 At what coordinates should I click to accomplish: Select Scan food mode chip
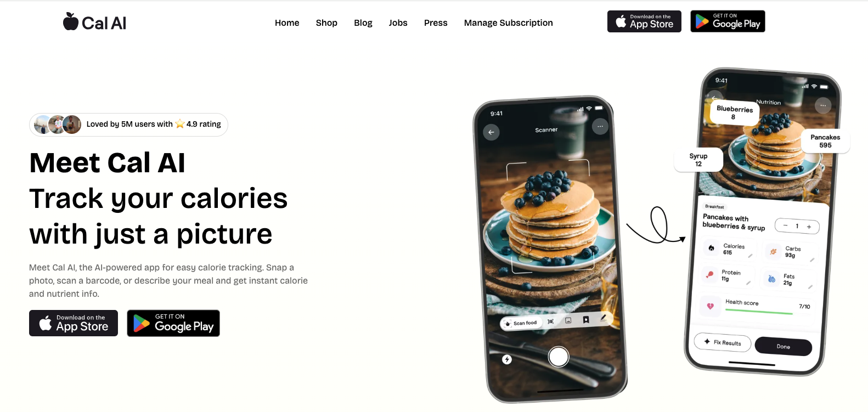(521, 323)
